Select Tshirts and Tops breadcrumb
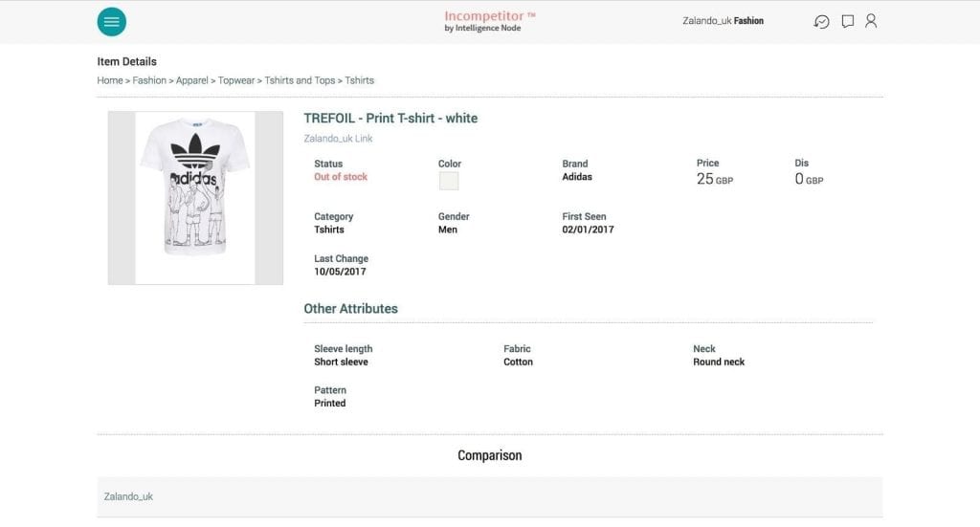The image size is (980, 527). 300,80
